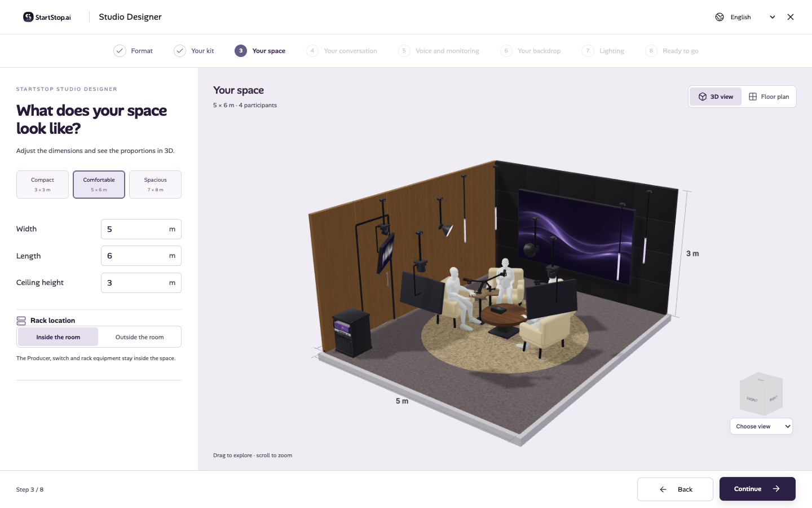Click the step 8 number badge
This screenshot has height=508, width=812.
pyautogui.click(x=651, y=51)
